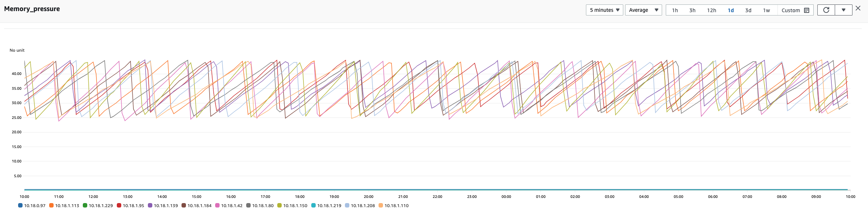
Task: Select the 1w time range
Action: coord(767,10)
